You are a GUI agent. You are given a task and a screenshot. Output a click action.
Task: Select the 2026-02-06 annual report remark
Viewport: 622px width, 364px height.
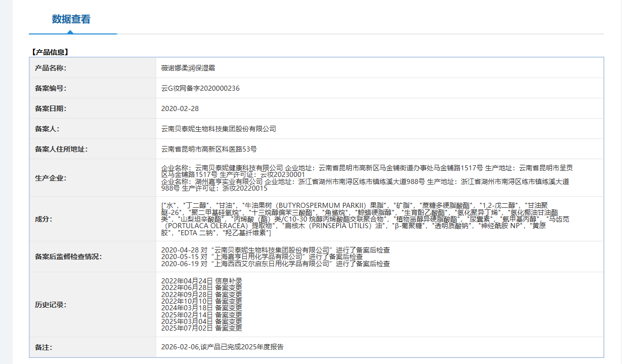(x=223, y=347)
